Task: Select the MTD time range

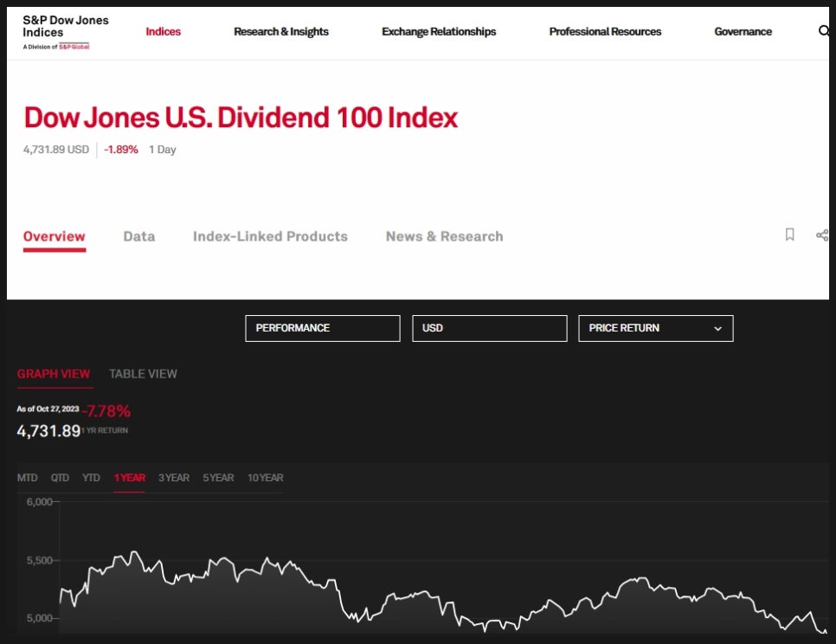Action: coord(27,478)
